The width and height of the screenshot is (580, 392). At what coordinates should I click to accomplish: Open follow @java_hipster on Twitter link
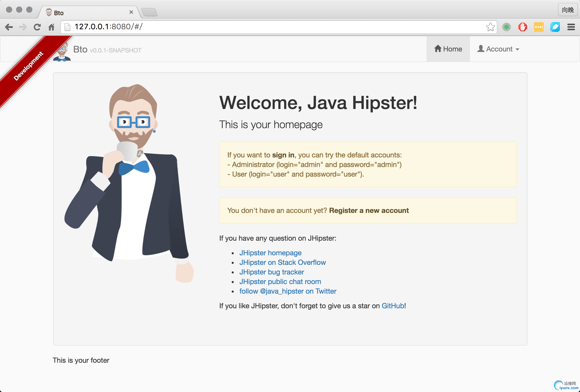click(x=288, y=291)
